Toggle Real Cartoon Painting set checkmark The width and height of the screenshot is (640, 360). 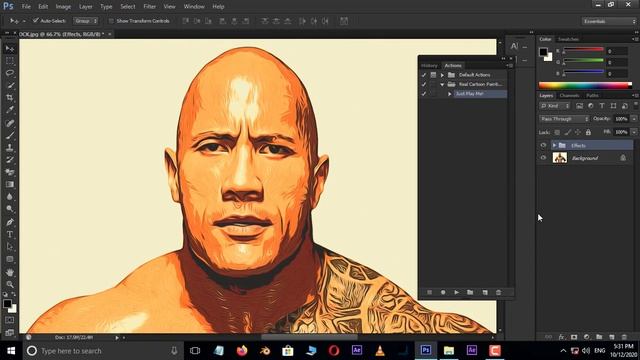point(424,84)
